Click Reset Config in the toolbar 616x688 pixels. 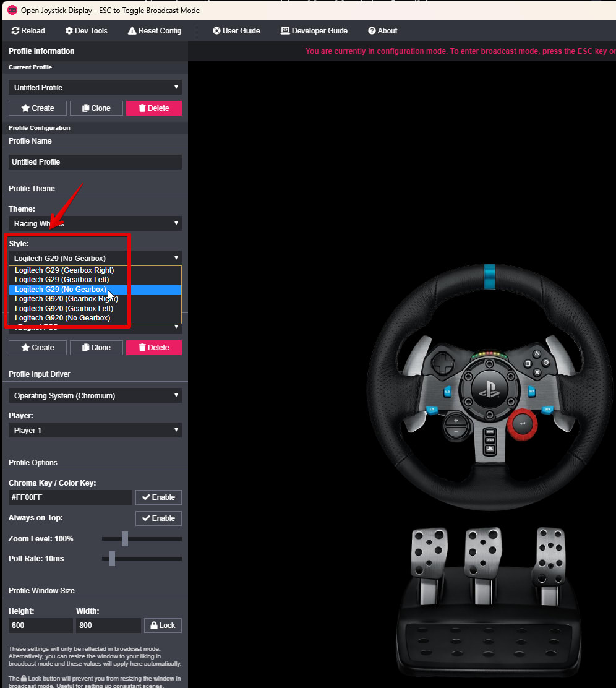155,31
